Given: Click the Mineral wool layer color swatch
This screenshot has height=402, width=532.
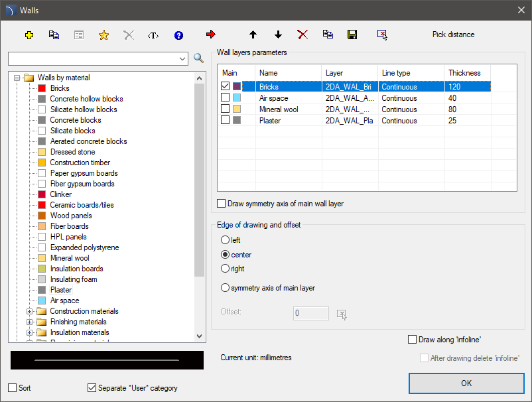Looking at the screenshot, I should point(237,109).
